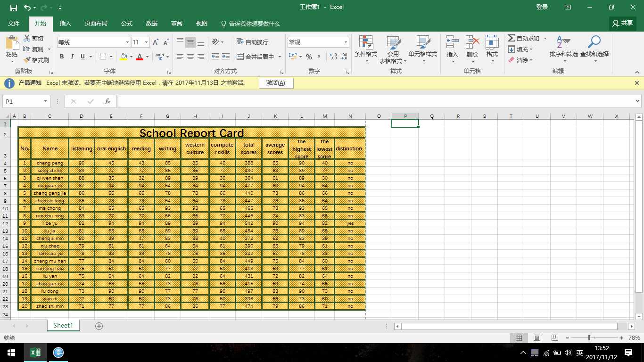The image size is (644, 362).
Task: Decrease the font size with smaller A
Action: pyautogui.click(x=166, y=42)
